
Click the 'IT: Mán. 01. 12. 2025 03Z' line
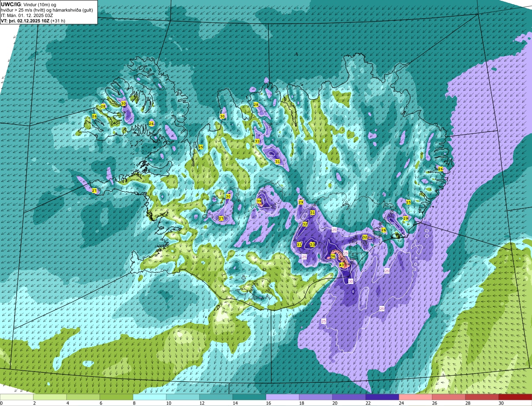click(27, 15)
